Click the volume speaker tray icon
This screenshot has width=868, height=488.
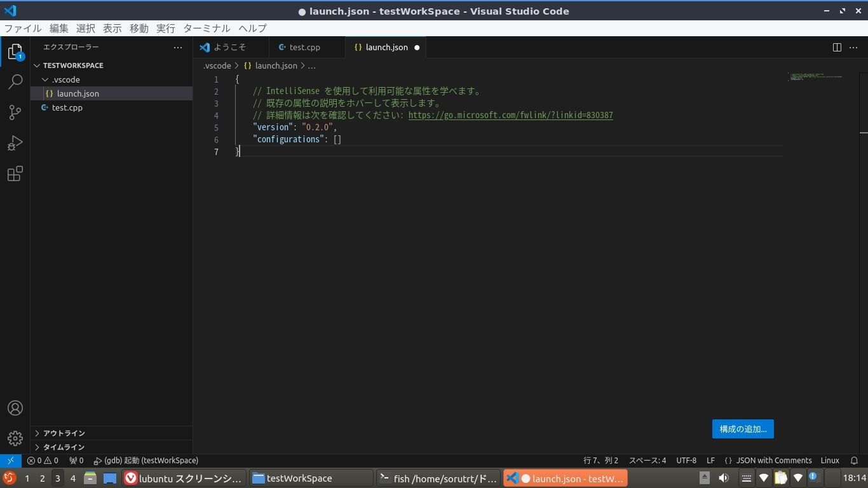click(724, 478)
